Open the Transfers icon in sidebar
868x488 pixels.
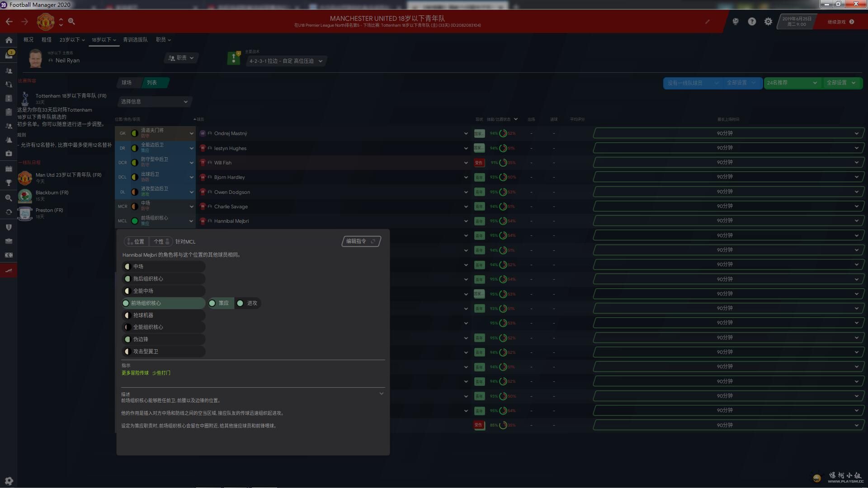(x=9, y=212)
